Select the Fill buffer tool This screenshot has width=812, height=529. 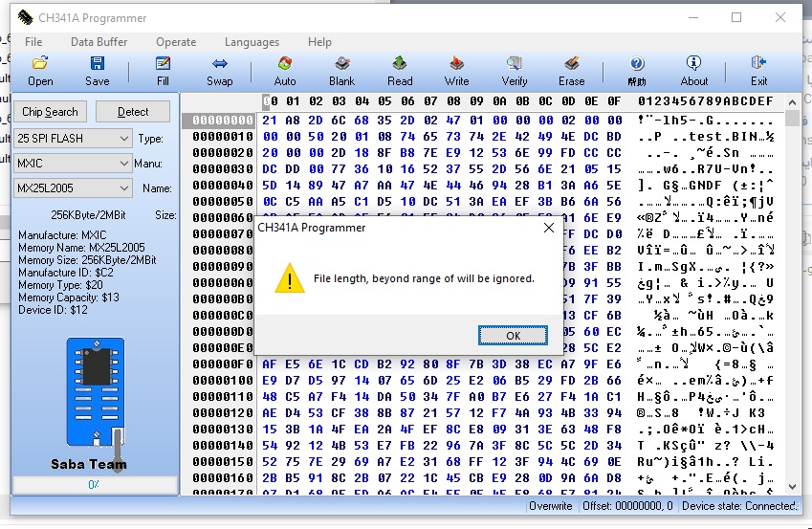pyautogui.click(x=163, y=72)
